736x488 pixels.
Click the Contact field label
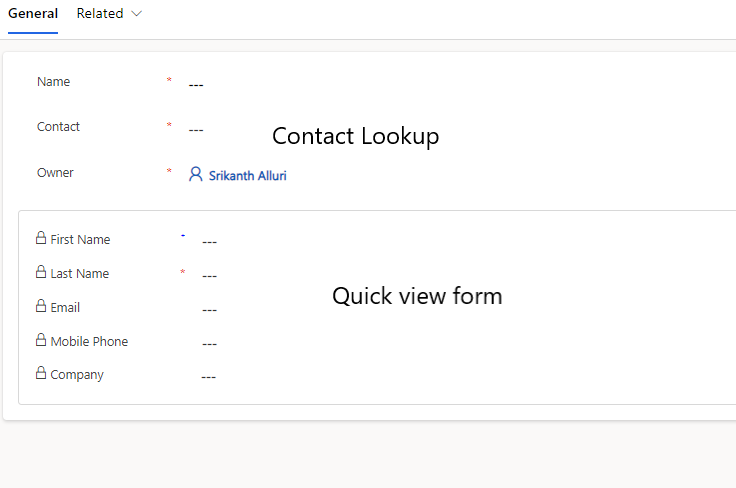[x=58, y=127]
